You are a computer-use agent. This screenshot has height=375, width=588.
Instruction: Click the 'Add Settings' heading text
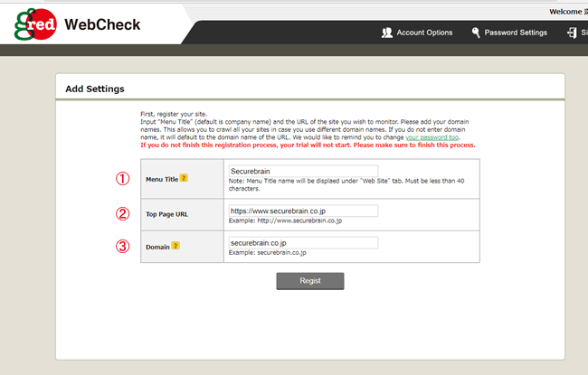[x=95, y=89]
